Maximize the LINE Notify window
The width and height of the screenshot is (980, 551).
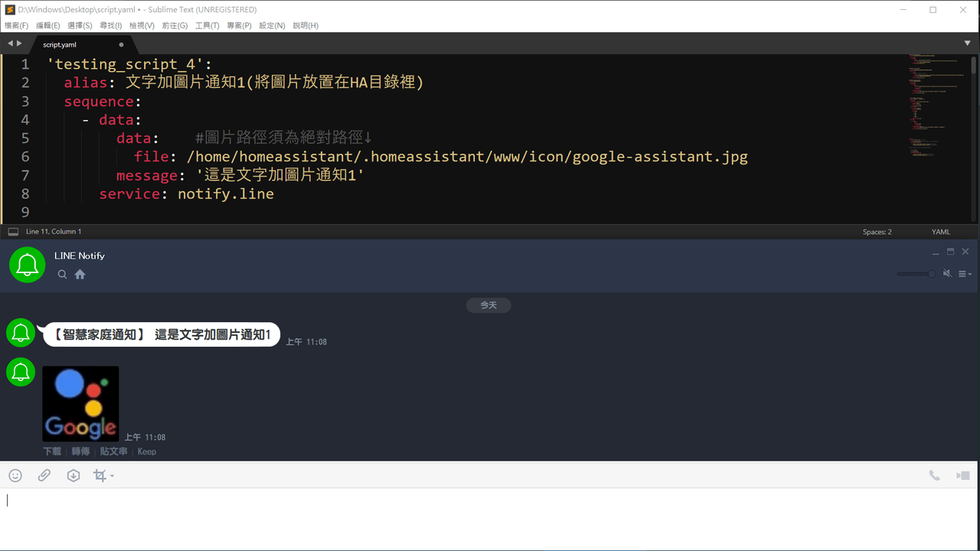pos(951,252)
